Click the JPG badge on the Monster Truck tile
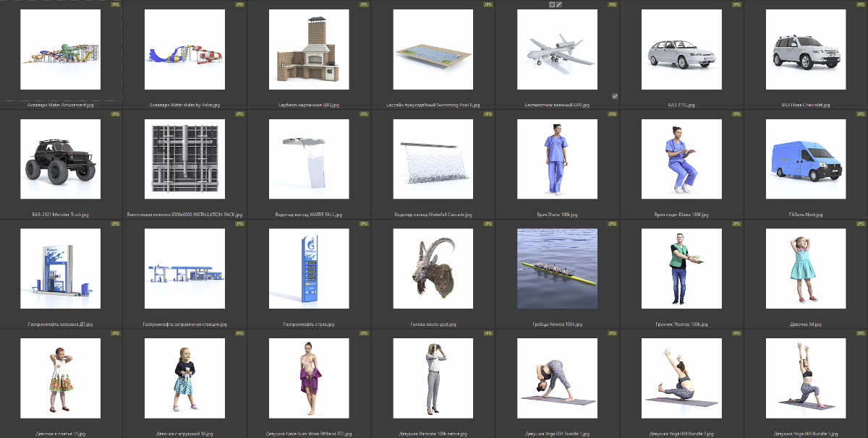868x438 pixels. click(x=116, y=114)
